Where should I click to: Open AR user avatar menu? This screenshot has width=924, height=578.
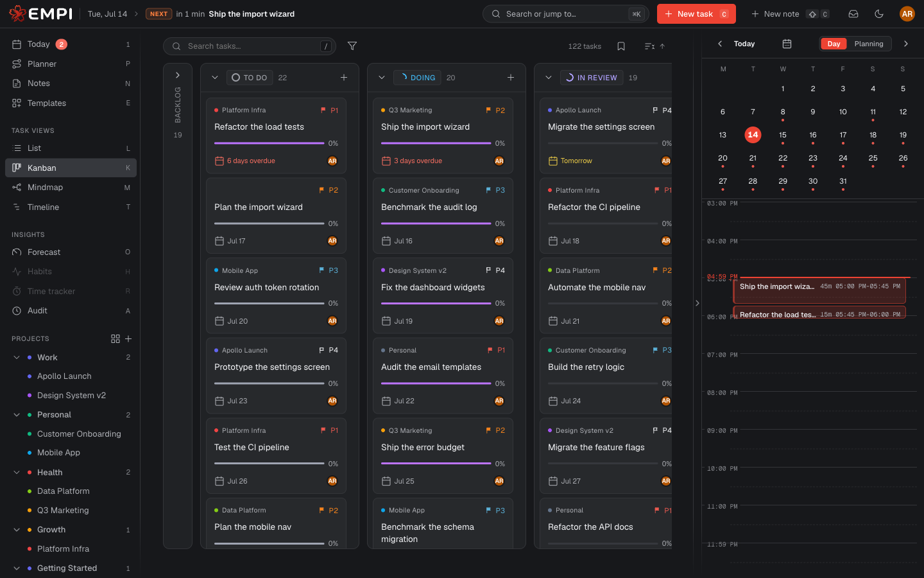[907, 13]
